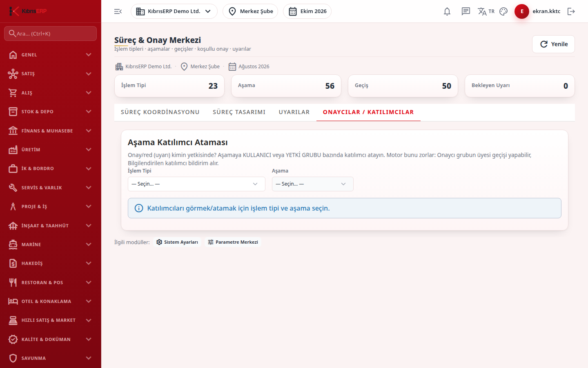The height and width of the screenshot is (368, 588).
Task: Open the Parametre Merkezi module link
Action: point(233,242)
